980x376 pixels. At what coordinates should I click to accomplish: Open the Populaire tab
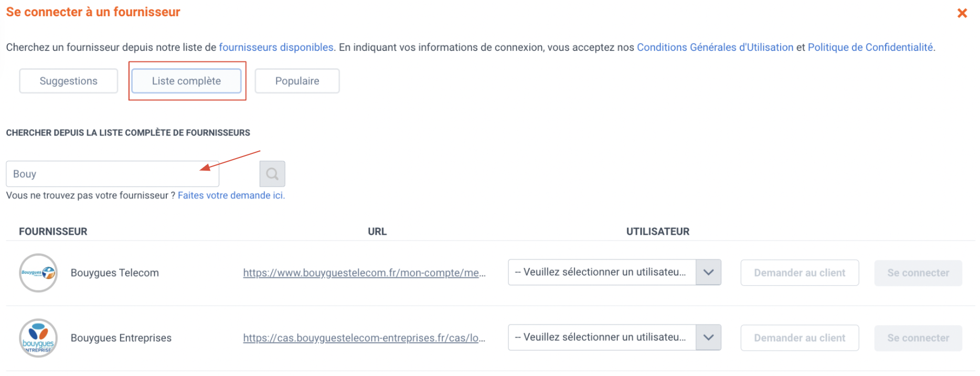(x=297, y=81)
